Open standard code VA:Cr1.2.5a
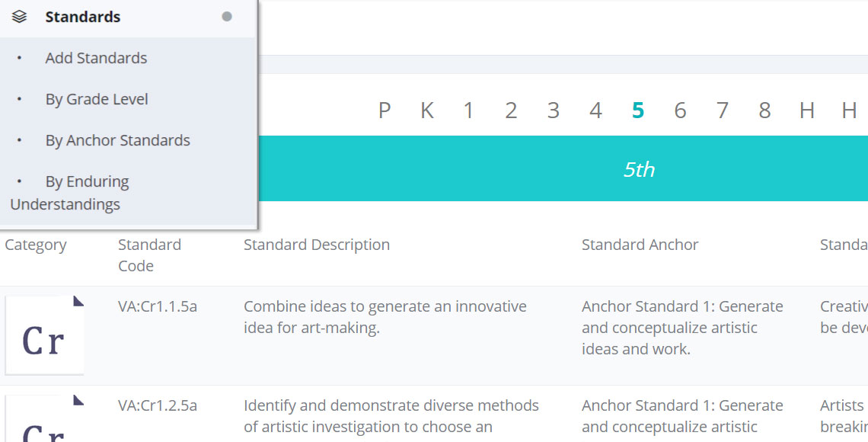Viewport: 868px width, 442px height. pyautogui.click(x=158, y=405)
